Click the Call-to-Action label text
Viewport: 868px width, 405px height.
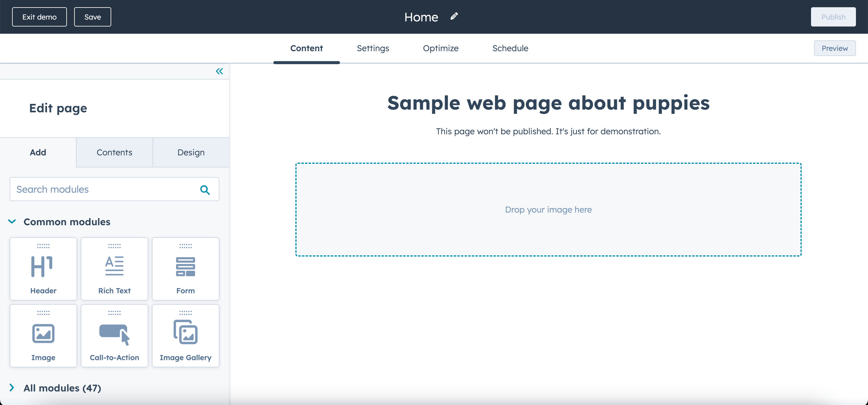(114, 357)
